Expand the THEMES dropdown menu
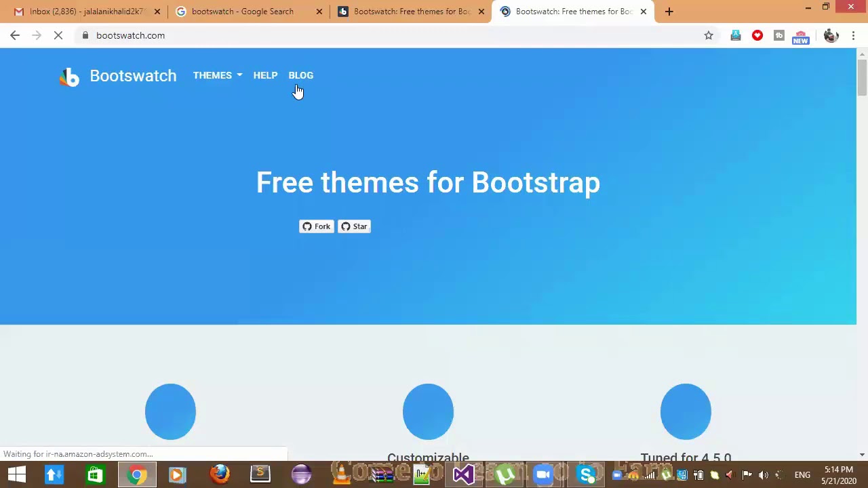 217,75
